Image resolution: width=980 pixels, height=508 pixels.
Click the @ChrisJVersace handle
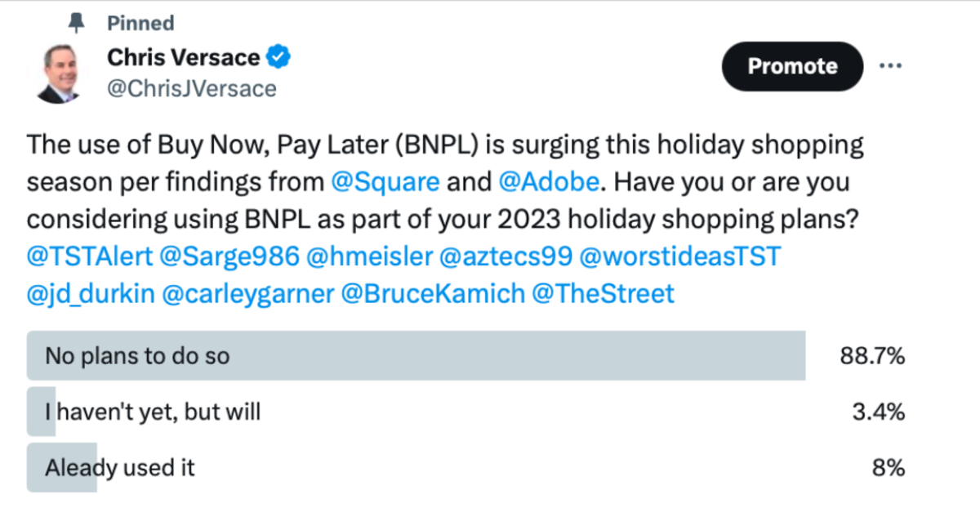coord(191,88)
